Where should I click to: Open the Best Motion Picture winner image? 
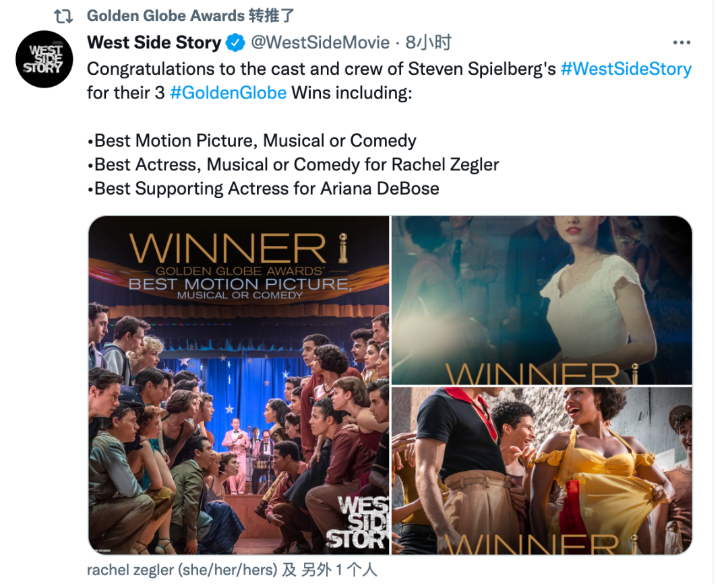coord(239,385)
